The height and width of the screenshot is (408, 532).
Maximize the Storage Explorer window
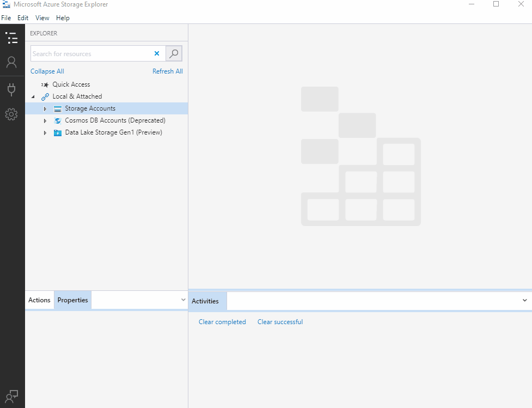coord(496,4)
